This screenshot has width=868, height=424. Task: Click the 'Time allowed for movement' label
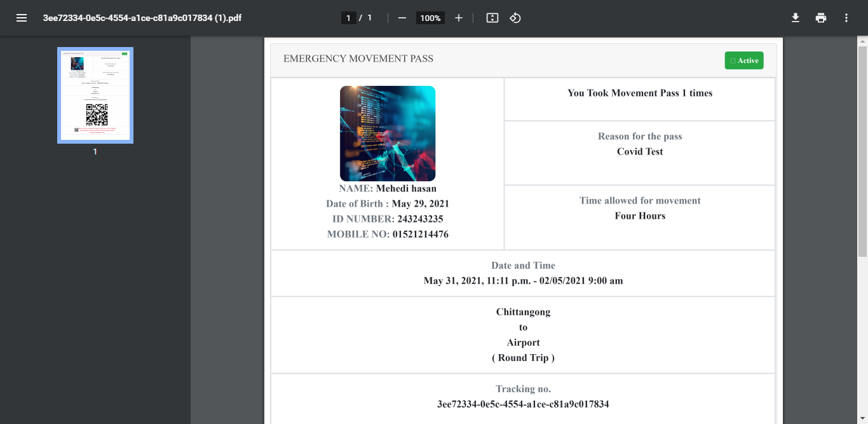pos(640,200)
